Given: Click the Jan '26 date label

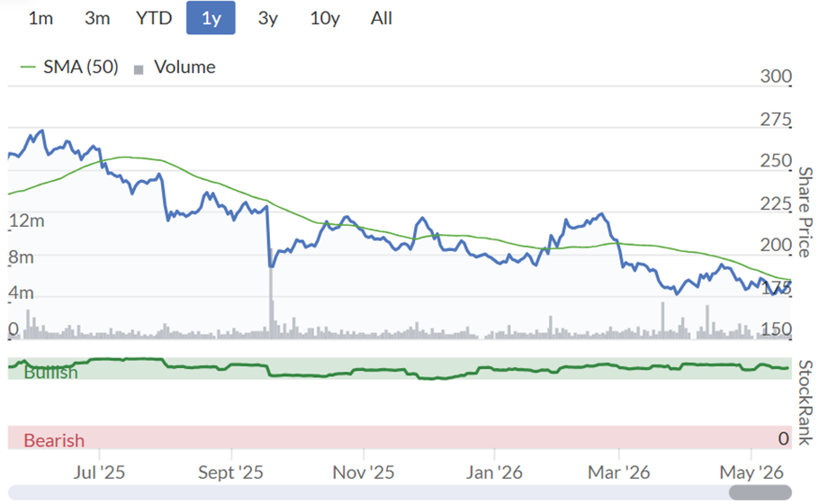Looking at the screenshot, I should tap(494, 472).
